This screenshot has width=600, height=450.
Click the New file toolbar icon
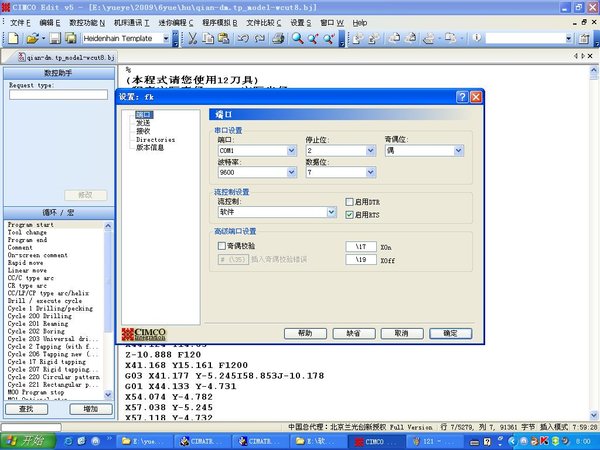point(13,38)
